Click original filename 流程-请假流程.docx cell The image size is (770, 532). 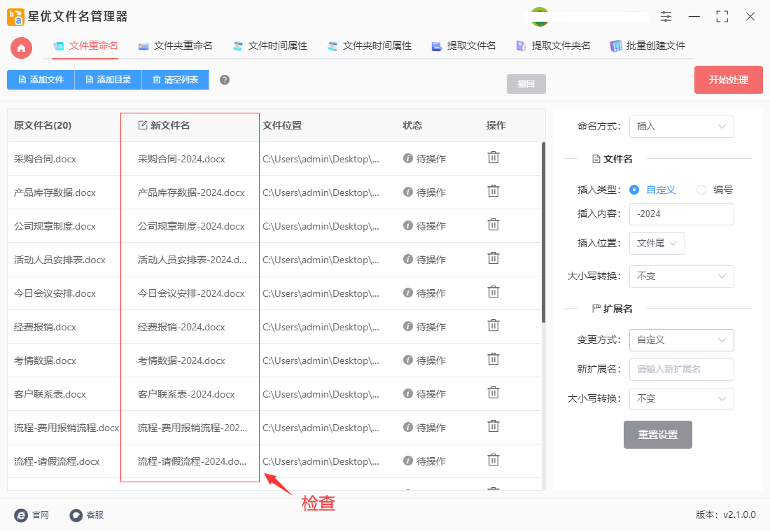click(57, 462)
